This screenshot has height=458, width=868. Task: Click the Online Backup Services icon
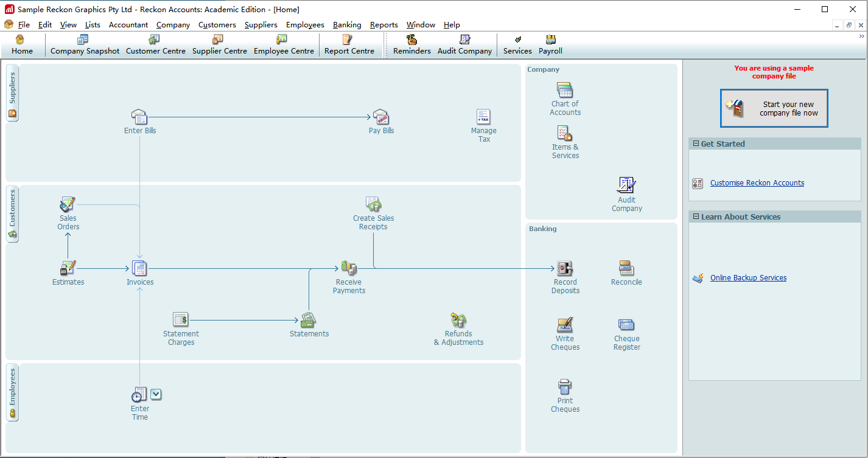(x=698, y=278)
